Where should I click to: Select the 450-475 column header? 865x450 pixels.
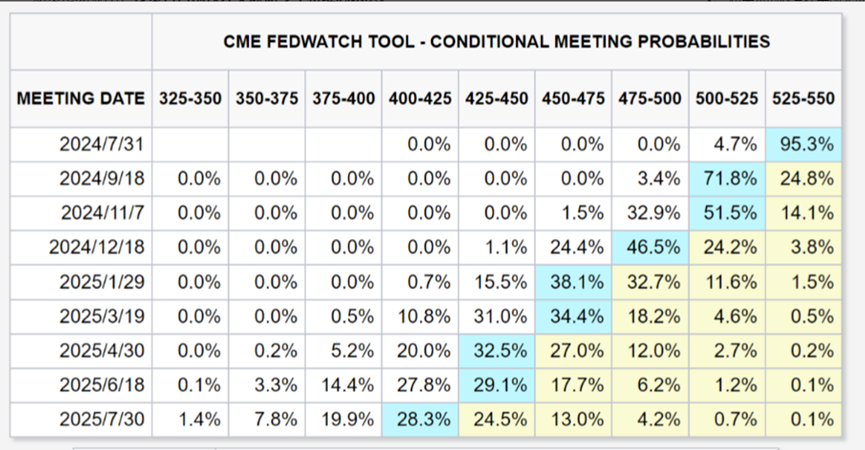(x=574, y=100)
